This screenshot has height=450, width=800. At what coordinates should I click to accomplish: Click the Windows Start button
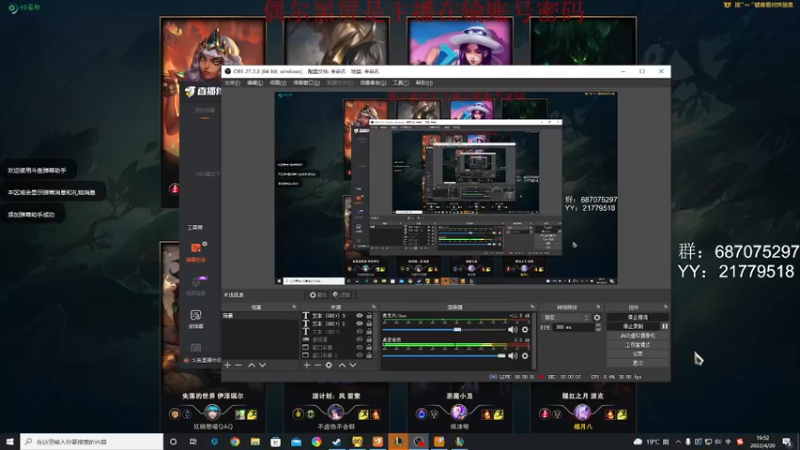[x=10, y=441]
